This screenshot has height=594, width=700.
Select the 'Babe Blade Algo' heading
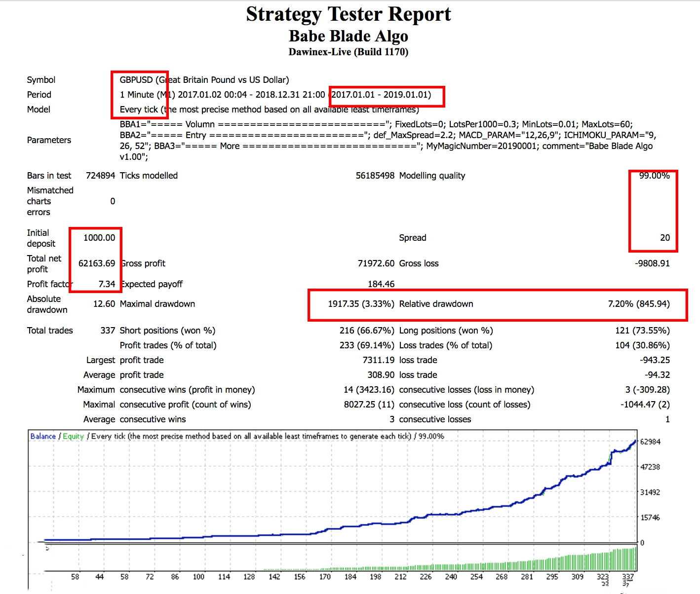(349, 36)
